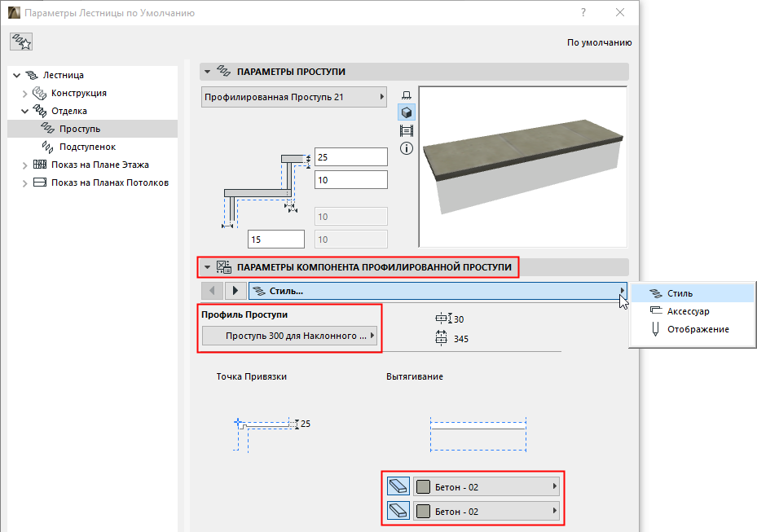
Task: Open the Профиль Проступи profile dropdown
Action: pyautogui.click(x=290, y=336)
